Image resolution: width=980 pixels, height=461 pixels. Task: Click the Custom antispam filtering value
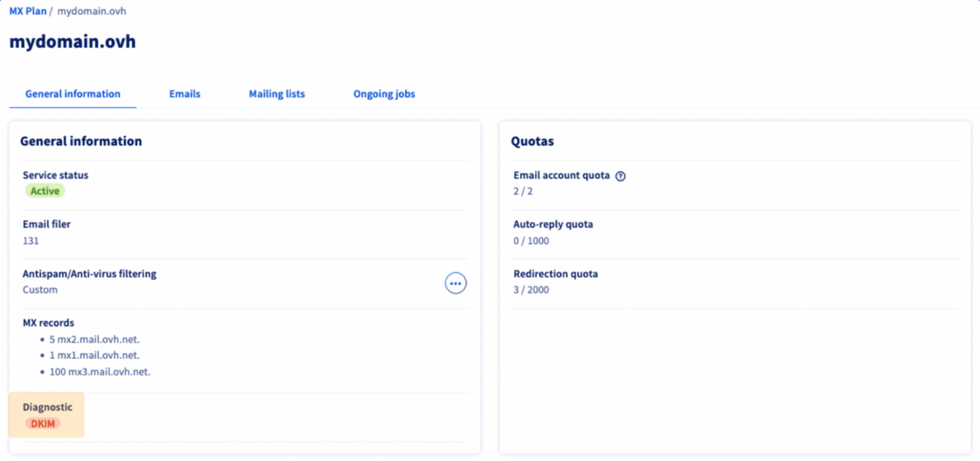(40, 290)
